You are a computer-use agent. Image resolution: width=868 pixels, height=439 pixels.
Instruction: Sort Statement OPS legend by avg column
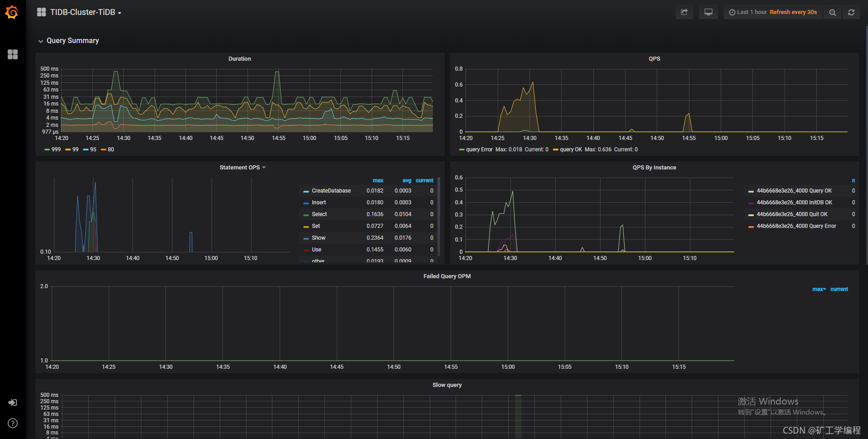(407, 180)
